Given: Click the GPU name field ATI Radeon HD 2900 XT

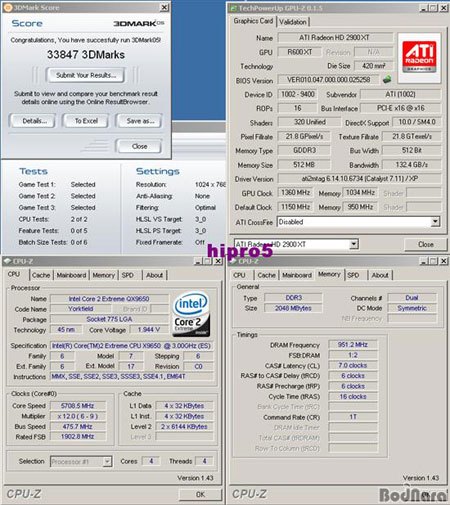Looking at the screenshot, I should point(335,38).
